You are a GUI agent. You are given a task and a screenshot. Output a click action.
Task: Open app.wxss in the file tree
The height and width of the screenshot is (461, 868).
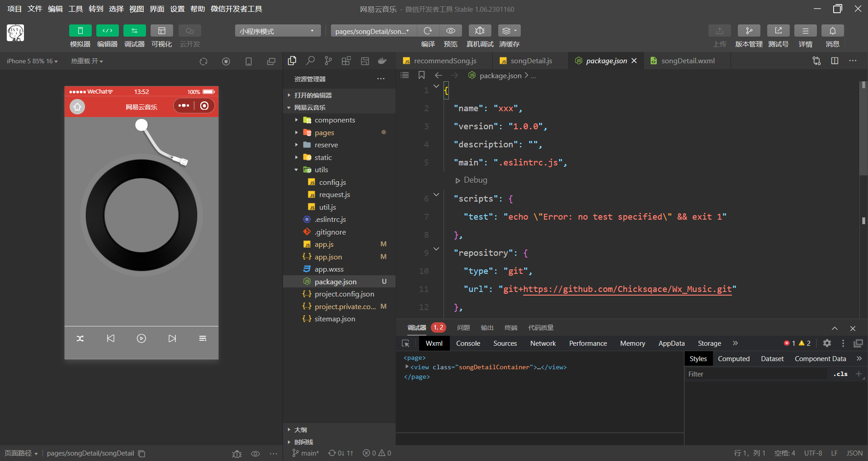coord(329,269)
